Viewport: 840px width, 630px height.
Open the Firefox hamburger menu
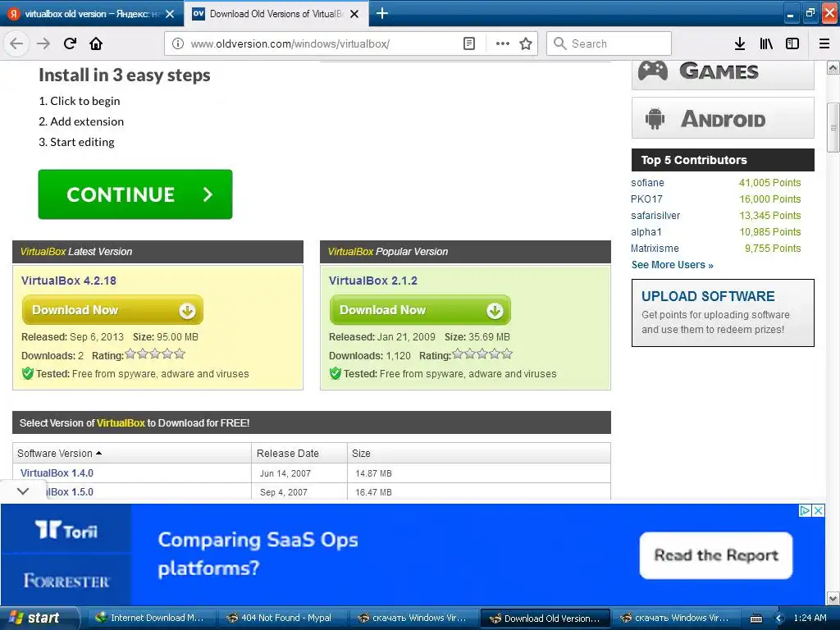pos(824,43)
